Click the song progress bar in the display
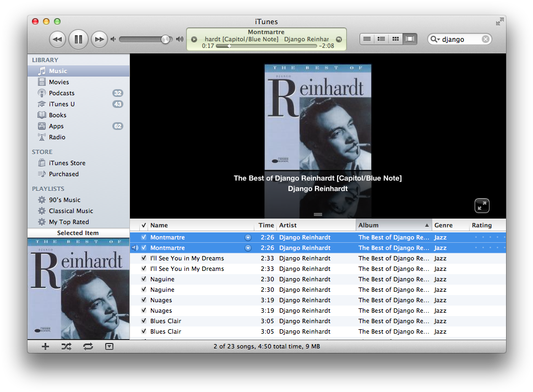The image size is (533, 392). click(x=266, y=46)
